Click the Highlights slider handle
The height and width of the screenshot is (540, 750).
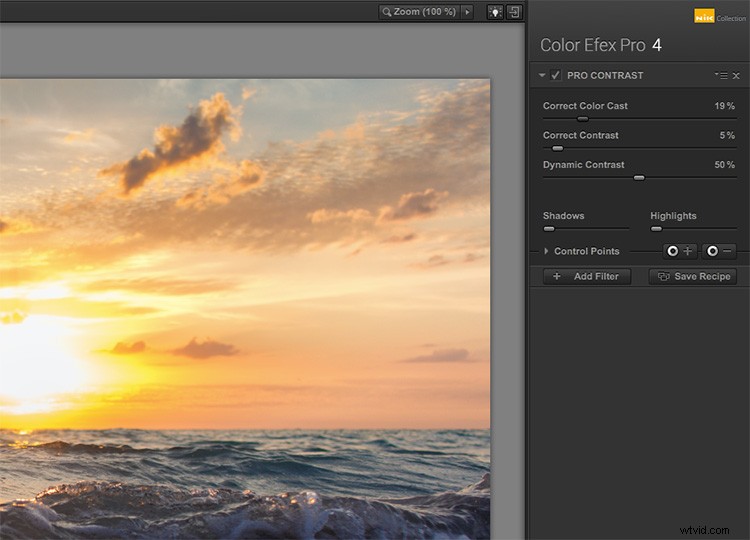coord(656,229)
